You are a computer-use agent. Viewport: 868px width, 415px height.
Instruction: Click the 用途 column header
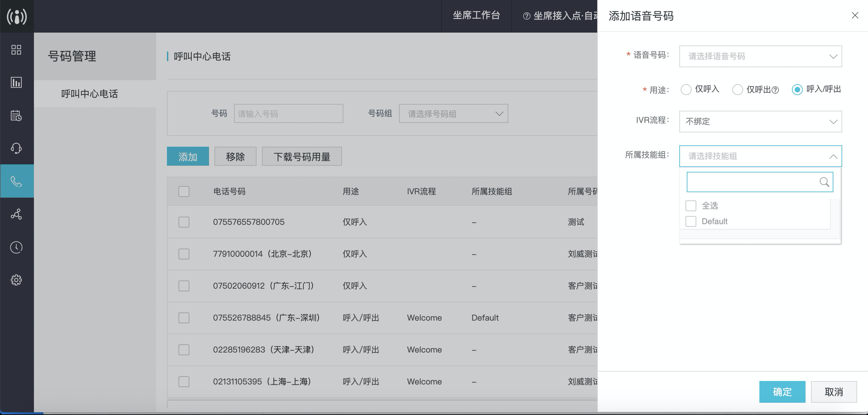[351, 192]
